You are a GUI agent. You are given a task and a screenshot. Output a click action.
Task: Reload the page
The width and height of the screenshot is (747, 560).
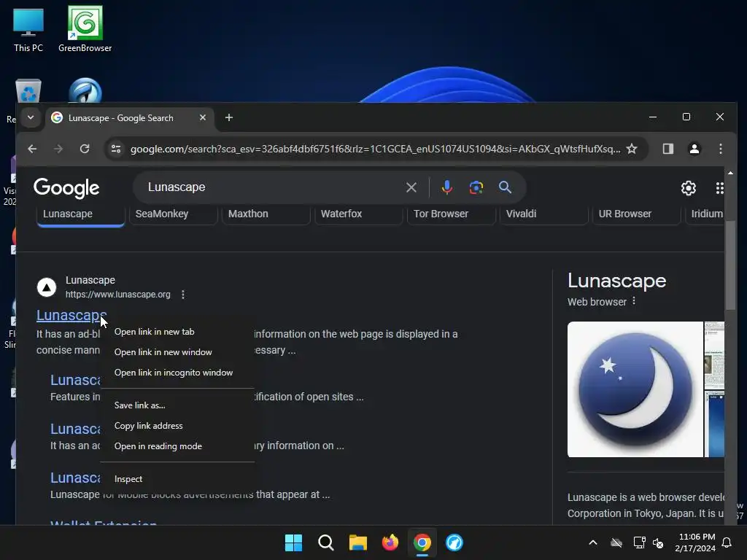click(x=85, y=149)
